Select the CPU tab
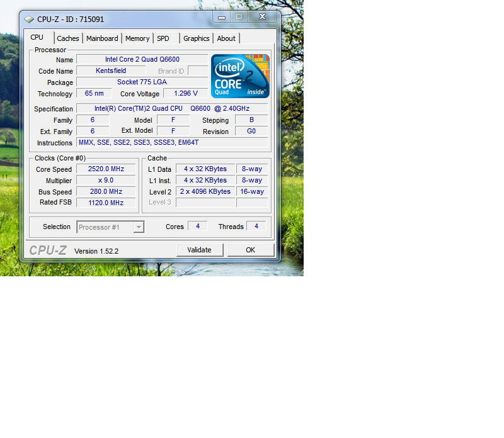Viewport: 504px width, 438px height. click(40, 38)
